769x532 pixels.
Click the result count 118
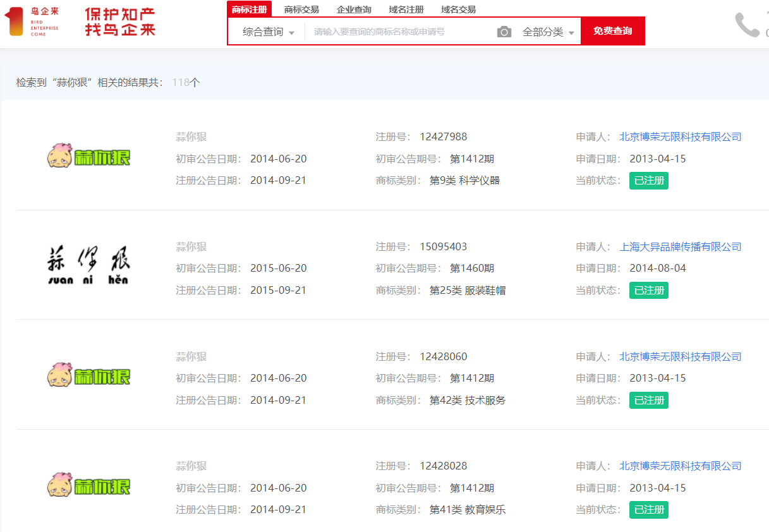[181, 83]
